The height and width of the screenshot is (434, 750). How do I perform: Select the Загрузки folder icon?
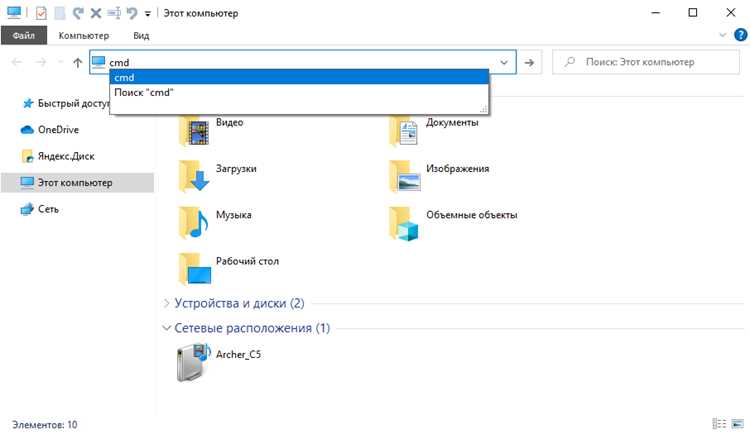(x=194, y=176)
